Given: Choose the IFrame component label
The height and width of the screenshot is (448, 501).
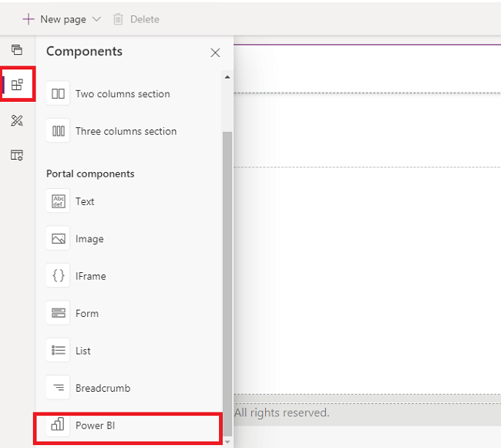Looking at the screenshot, I should point(91,276).
